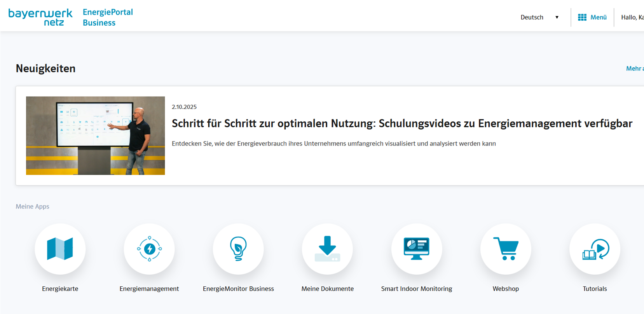Open the Menü menu label
Screen dimensions: 644x314
coord(599,17)
